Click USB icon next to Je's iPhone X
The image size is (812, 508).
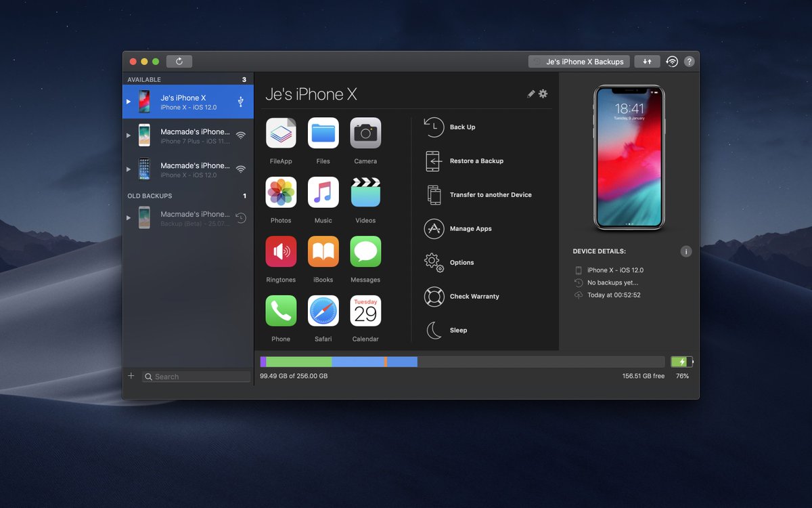241,102
